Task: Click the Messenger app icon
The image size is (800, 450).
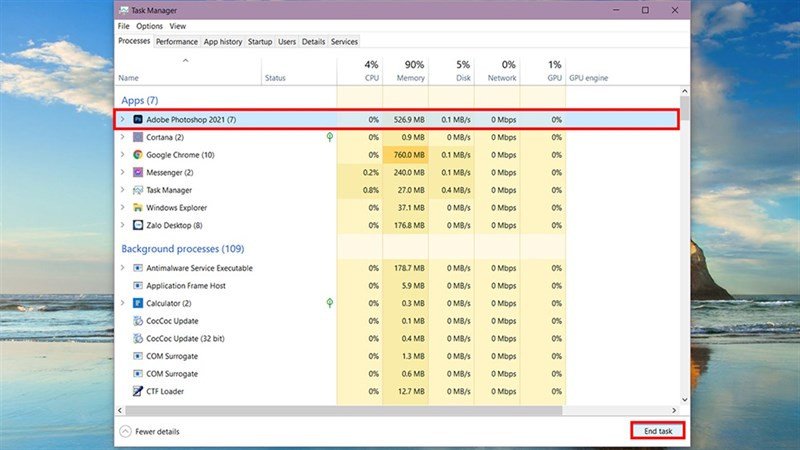Action: pyautogui.click(x=137, y=172)
